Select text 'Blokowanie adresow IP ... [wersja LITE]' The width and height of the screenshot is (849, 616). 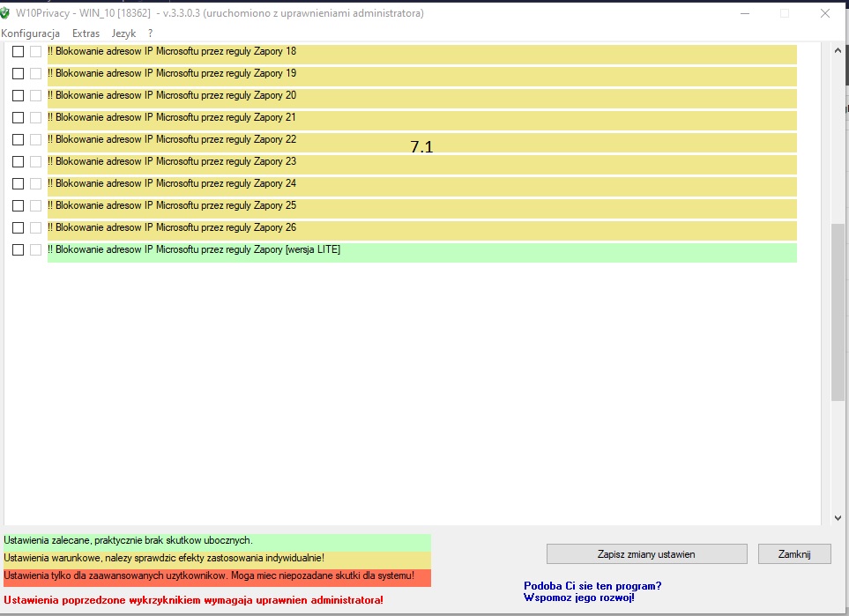pos(194,249)
